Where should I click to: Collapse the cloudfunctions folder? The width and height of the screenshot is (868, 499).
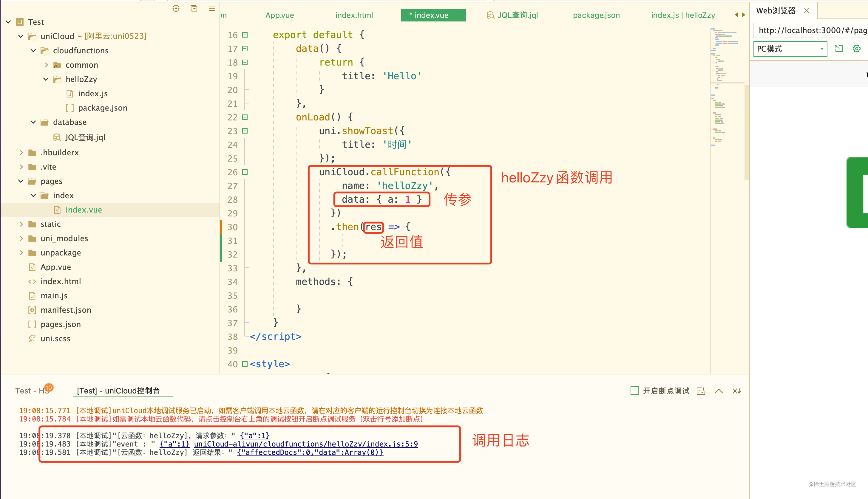(x=33, y=50)
